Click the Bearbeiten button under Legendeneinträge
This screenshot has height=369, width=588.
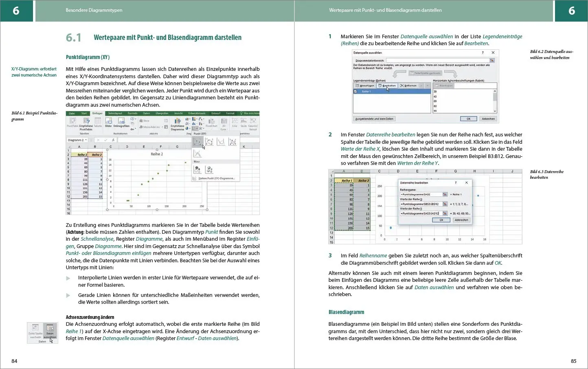point(387,86)
